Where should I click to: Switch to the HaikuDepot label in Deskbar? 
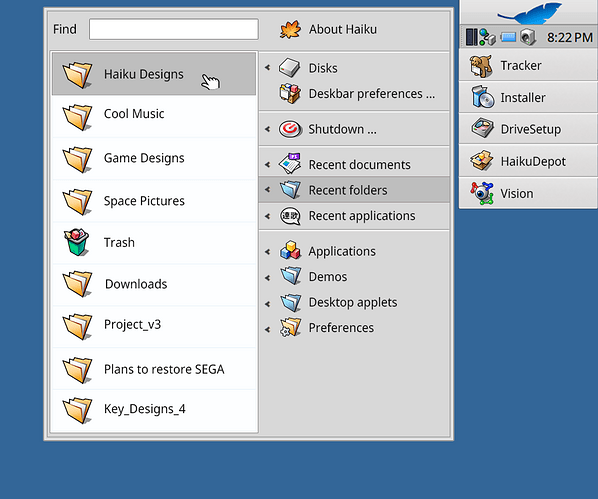click(533, 161)
